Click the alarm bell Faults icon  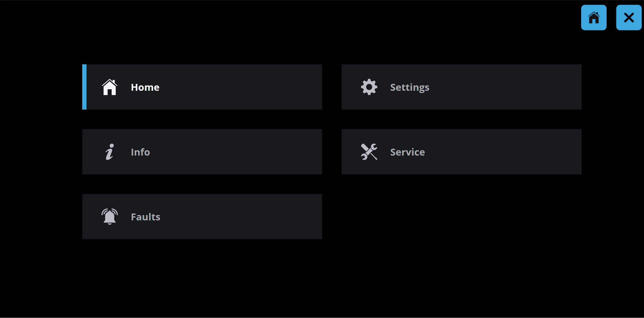110,217
